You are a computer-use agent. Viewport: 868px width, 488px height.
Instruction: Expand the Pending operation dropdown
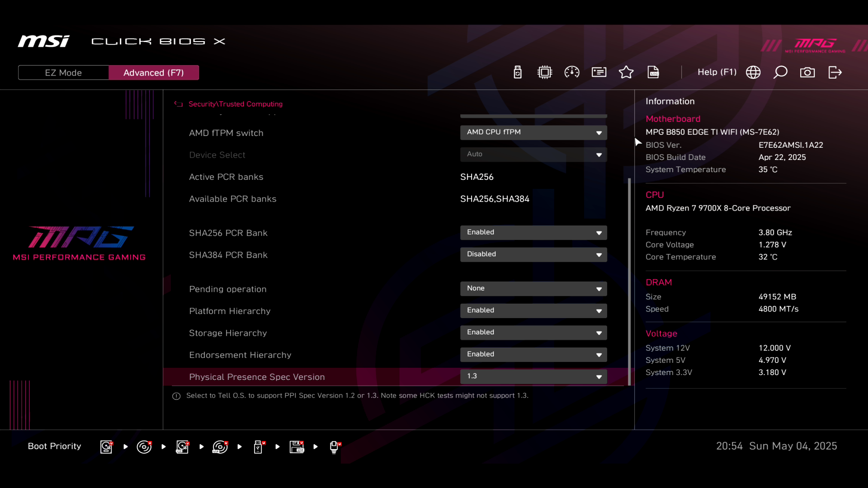click(x=533, y=289)
